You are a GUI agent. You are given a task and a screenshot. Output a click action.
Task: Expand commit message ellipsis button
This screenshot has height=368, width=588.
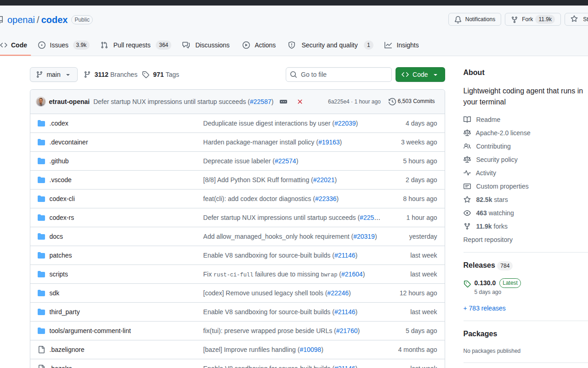(x=283, y=102)
